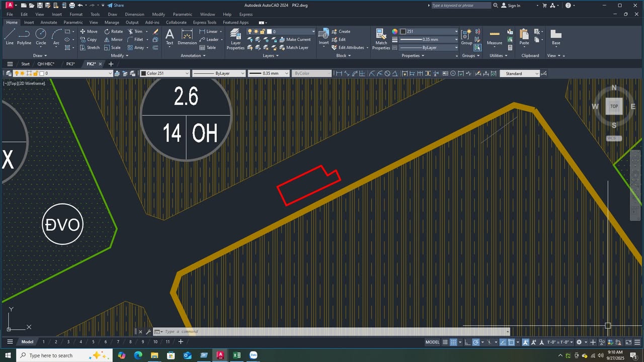644x362 pixels.
Task: Click the Dimension annotation tool
Action: coord(187,36)
